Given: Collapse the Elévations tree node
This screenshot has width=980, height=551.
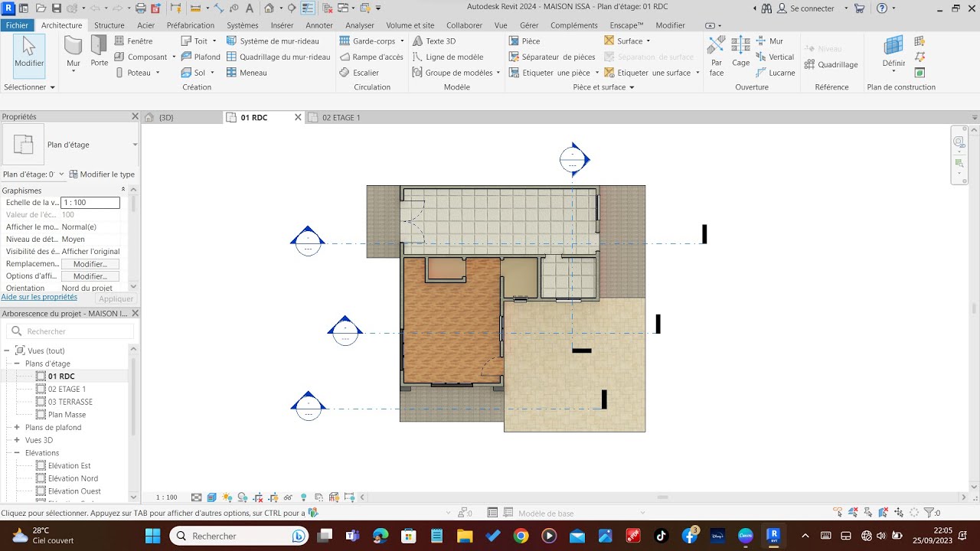Looking at the screenshot, I should (x=17, y=453).
